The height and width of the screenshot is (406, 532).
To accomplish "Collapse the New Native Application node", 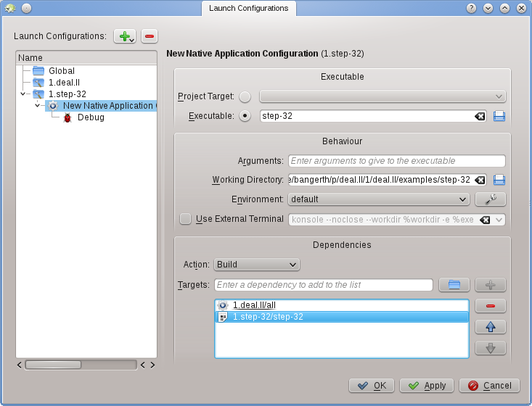I will tap(37, 105).
